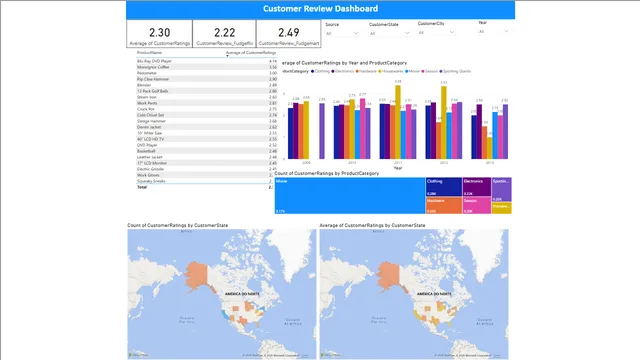Select the Work Pants row

coord(207,103)
